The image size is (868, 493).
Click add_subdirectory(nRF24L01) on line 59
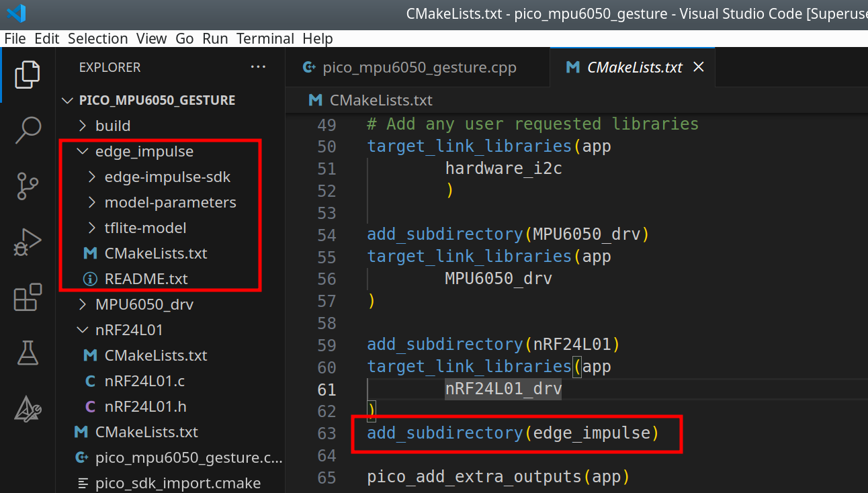(x=494, y=345)
